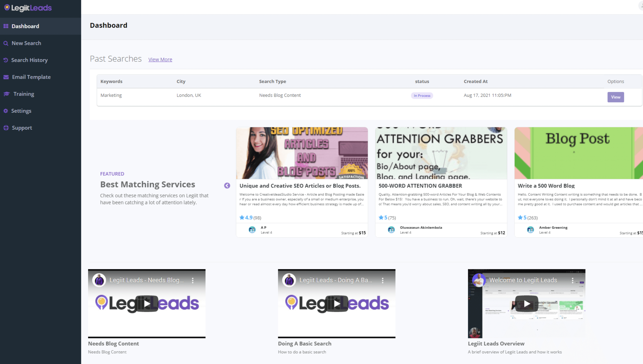The height and width of the screenshot is (364, 643).
Task: Click the LegiitLeads logo
Action: pos(28,8)
